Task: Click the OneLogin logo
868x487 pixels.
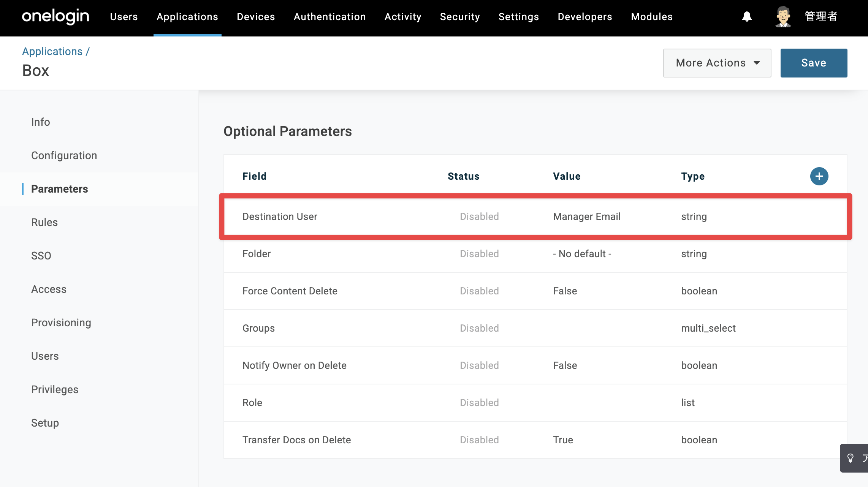Action: coord(55,17)
